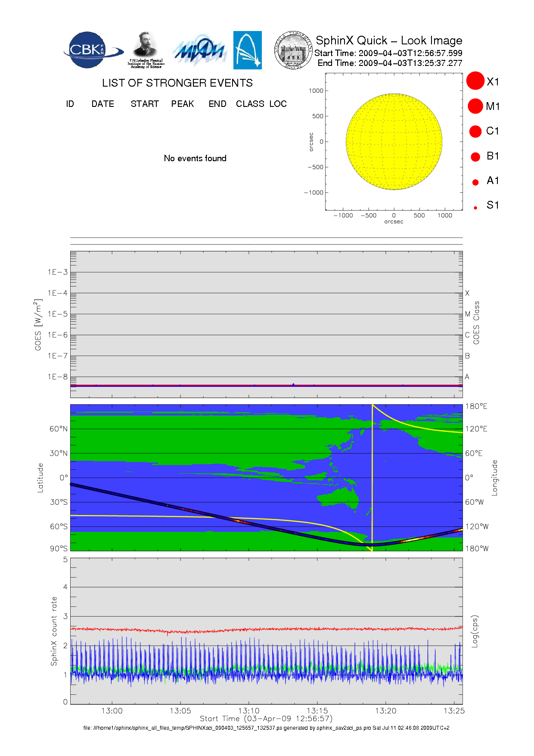
Task: Select the M1 red circle legend marker
Action: tap(475, 106)
